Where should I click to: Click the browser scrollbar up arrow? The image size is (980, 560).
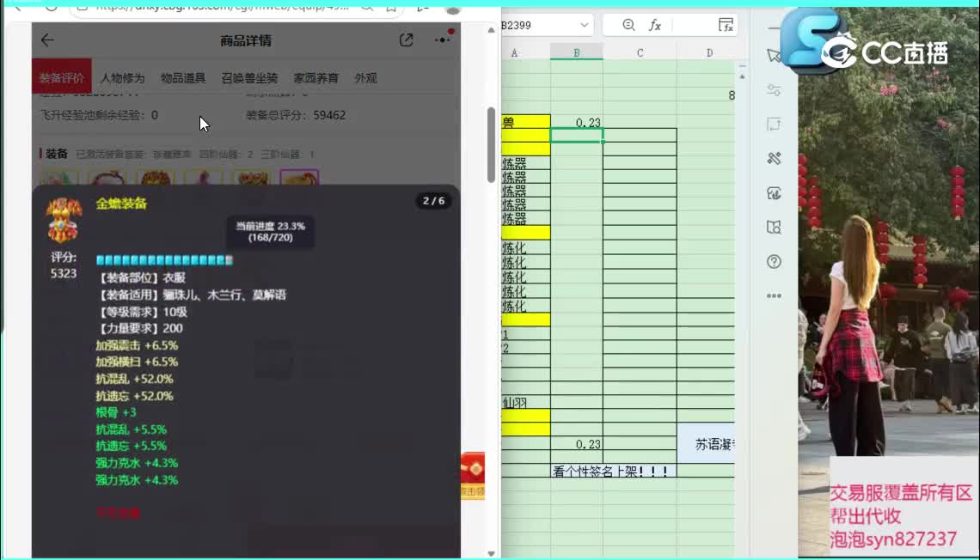click(x=491, y=30)
